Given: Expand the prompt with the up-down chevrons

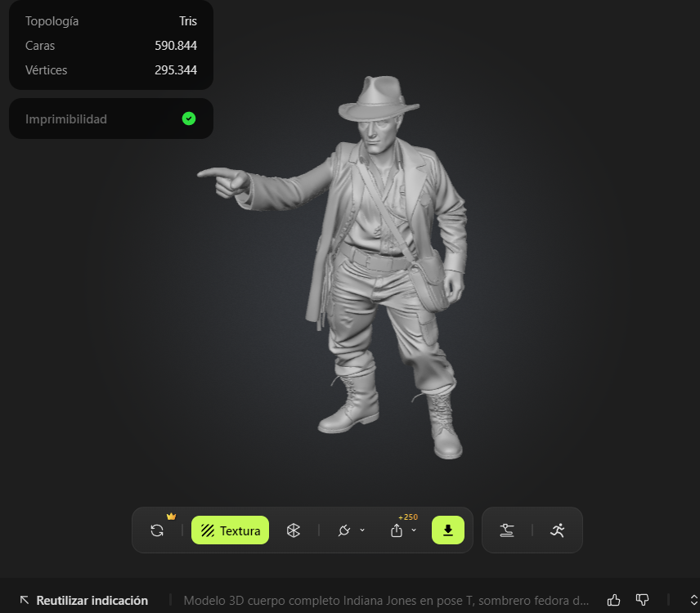Looking at the screenshot, I should (x=693, y=600).
